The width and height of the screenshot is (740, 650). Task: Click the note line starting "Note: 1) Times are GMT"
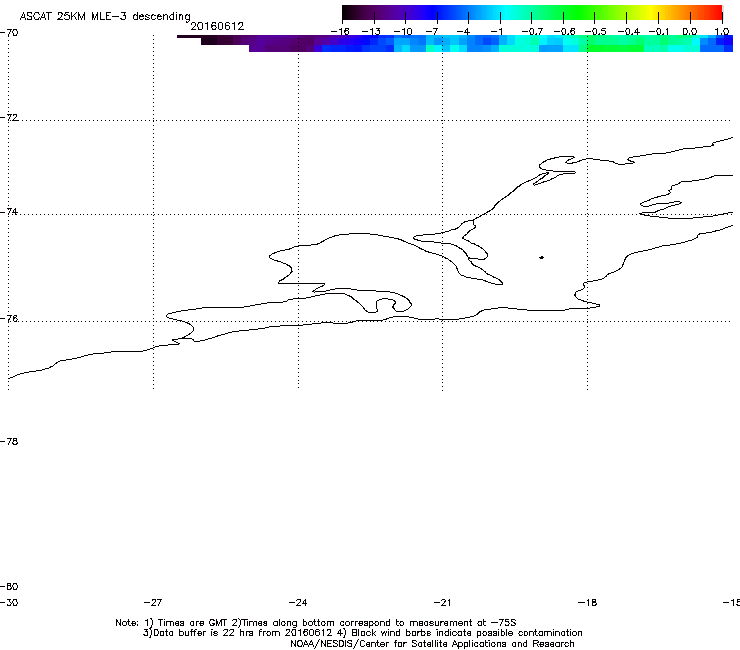click(x=316, y=623)
